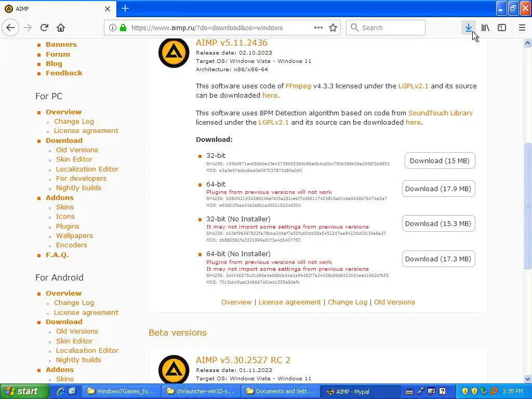Screen dimensions: 532x399
Task: Open License agreement link below download list
Action: (290, 302)
